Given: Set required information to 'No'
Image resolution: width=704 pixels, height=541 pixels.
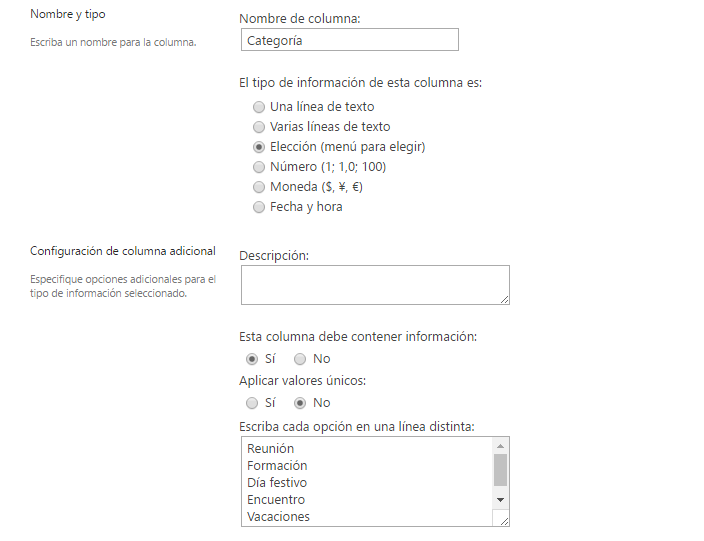Looking at the screenshot, I should [300, 359].
